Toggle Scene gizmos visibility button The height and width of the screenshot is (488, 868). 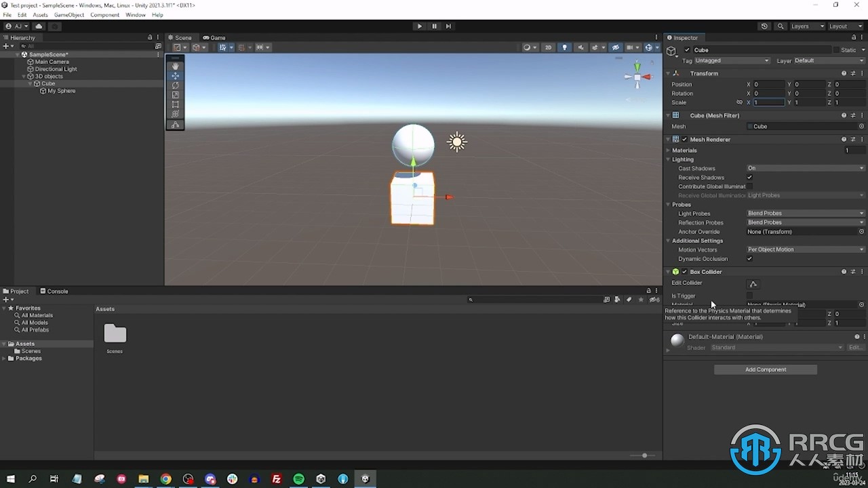650,47
